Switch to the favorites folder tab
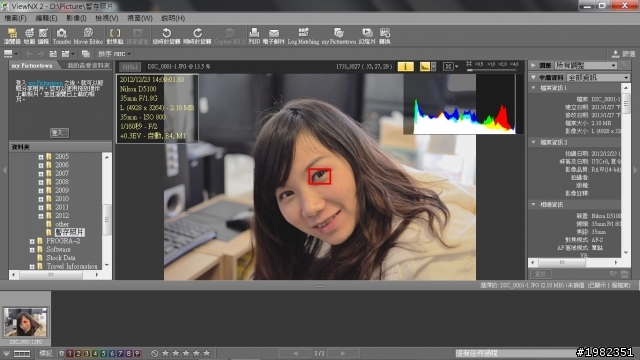The image size is (640, 360). coord(88,65)
